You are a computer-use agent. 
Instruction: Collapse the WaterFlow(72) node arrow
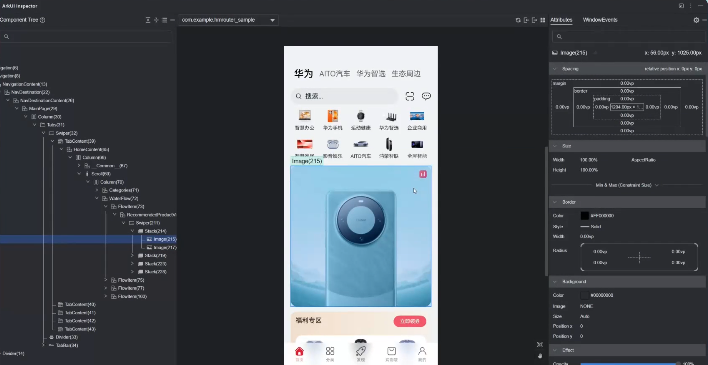tap(97, 198)
